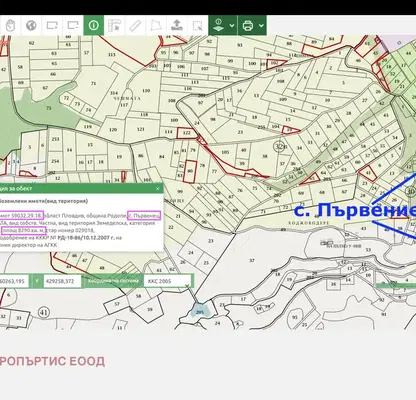The width and height of the screenshot is (416, 400).
Task: Expand the print options dropdown arrow
Action: coord(261,25)
